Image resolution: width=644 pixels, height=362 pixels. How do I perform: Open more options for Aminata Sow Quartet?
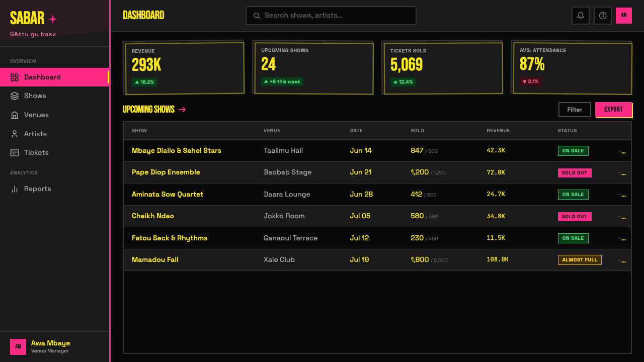[622, 195]
